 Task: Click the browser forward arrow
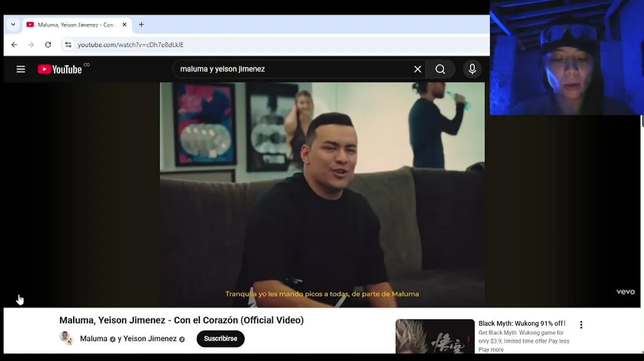[31, 45]
